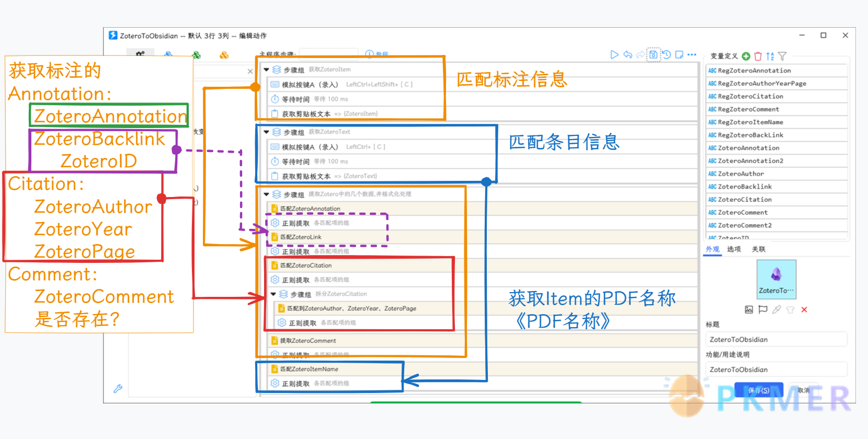Collapse the 获取ZoteroText step group
This screenshot has height=439, width=868.
coord(266,132)
